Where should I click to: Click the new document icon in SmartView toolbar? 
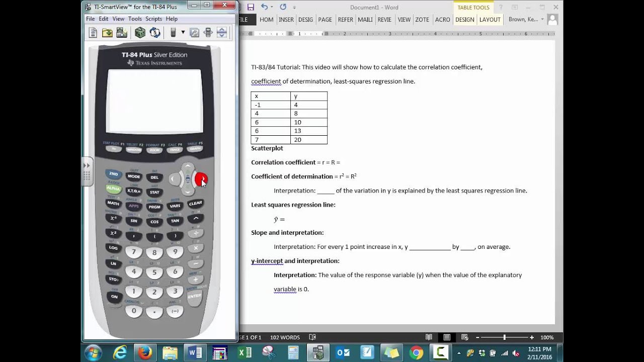[93, 33]
